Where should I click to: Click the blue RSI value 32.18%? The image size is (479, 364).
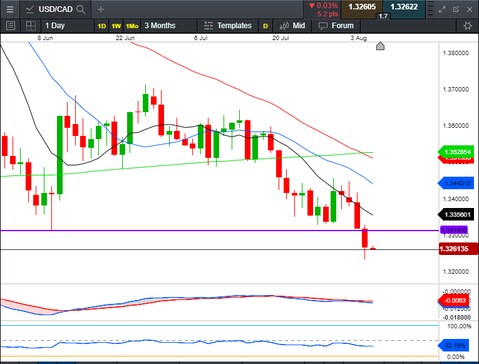tap(454, 345)
